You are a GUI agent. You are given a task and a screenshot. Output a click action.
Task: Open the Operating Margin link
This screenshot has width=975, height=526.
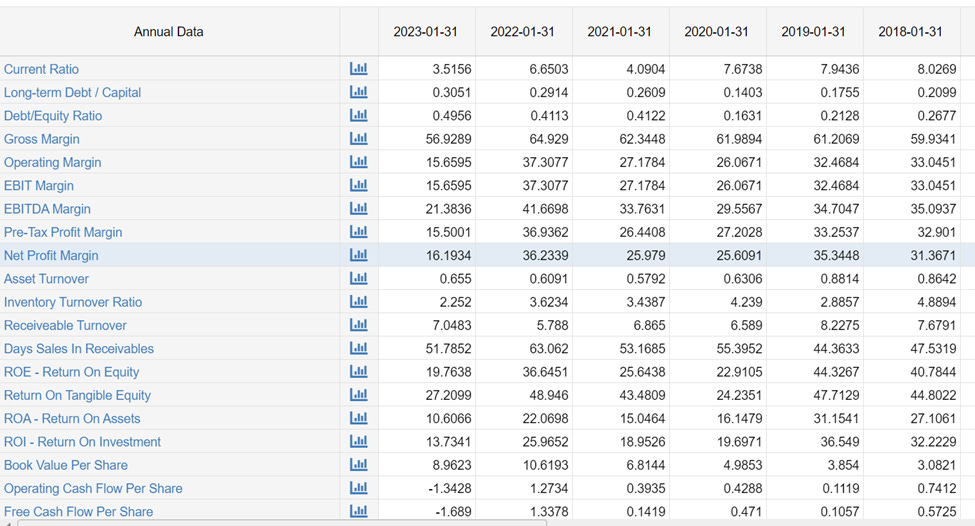(52, 162)
